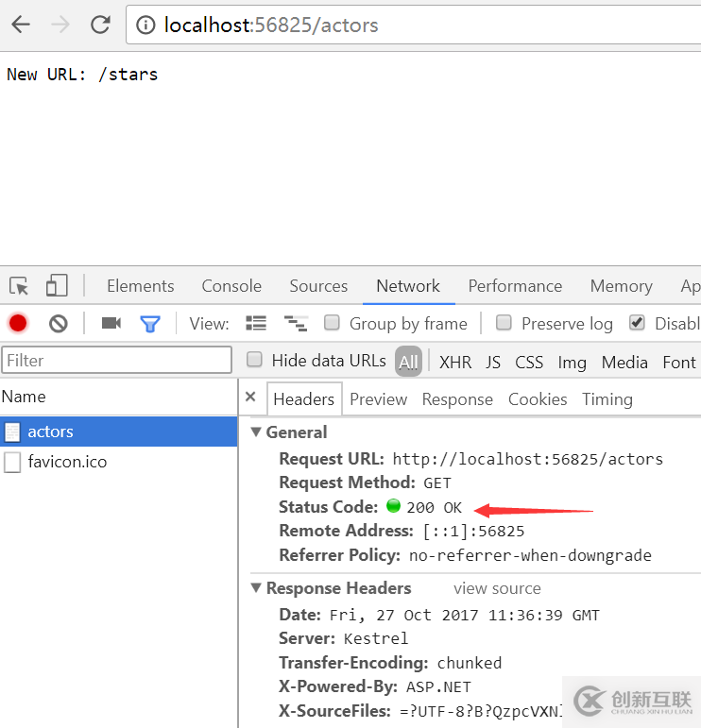Screen dimensions: 701x728
Task: Select the actors request row
Action: point(118,432)
